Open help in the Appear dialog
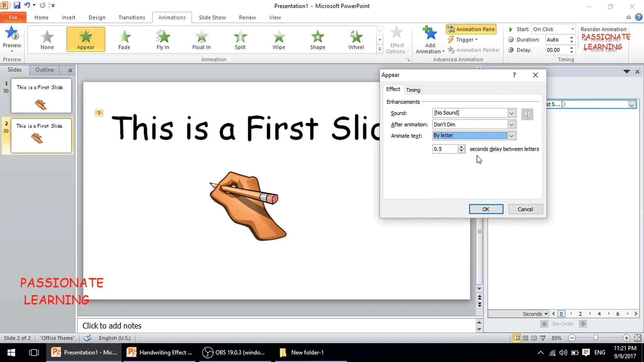This screenshot has width=644, height=362. tap(514, 75)
